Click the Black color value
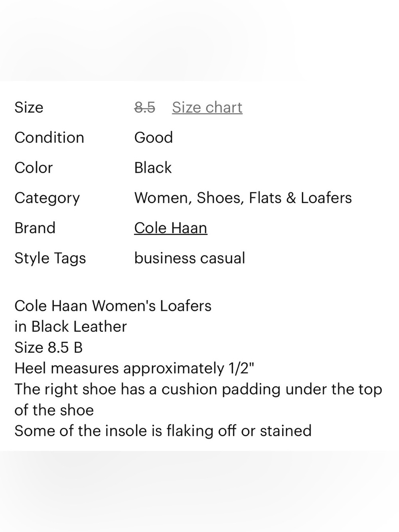Image resolution: width=399 pixels, height=532 pixels. click(153, 168)
